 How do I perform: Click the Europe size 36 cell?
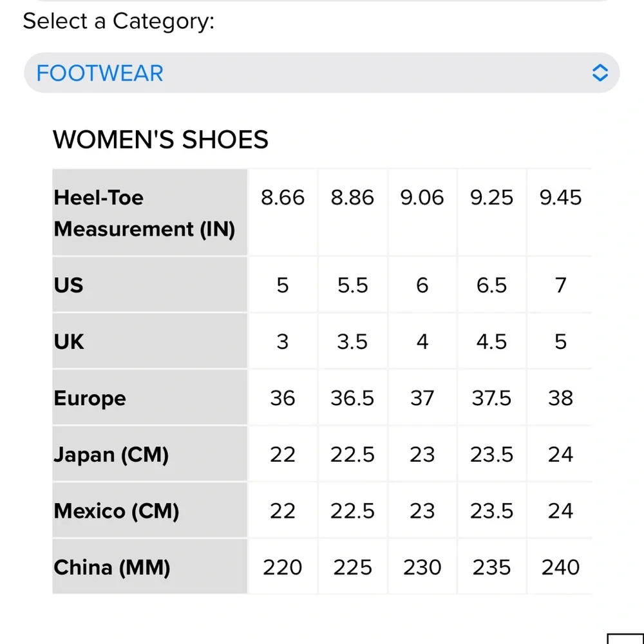tap(283, 397)
